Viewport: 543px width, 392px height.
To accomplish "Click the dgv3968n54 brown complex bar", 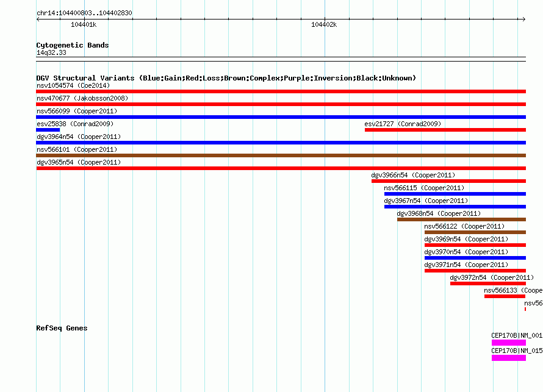I will pyautogui.click(x=462, y=219).
